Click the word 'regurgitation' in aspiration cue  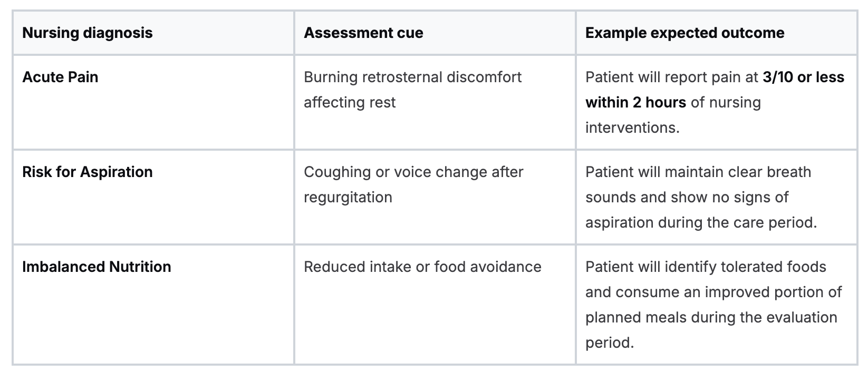click(348, 197)
